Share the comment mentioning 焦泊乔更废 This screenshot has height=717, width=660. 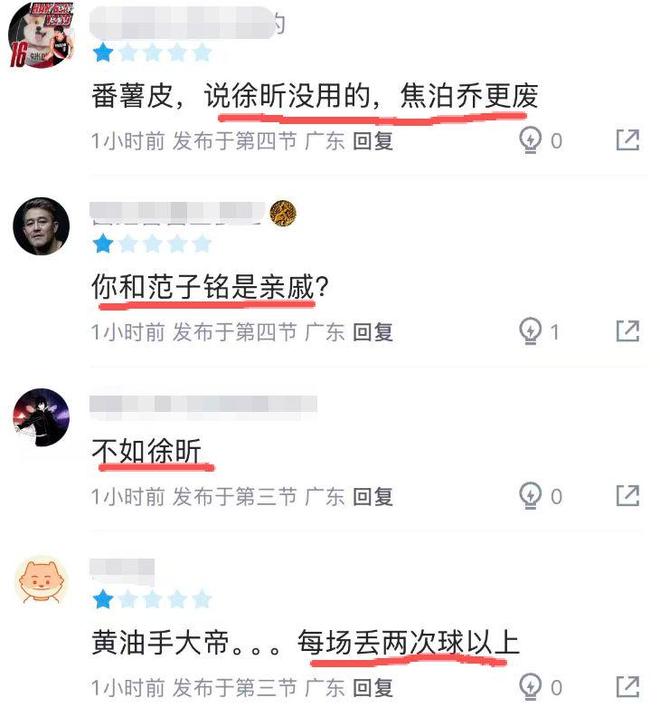point(628,140)
